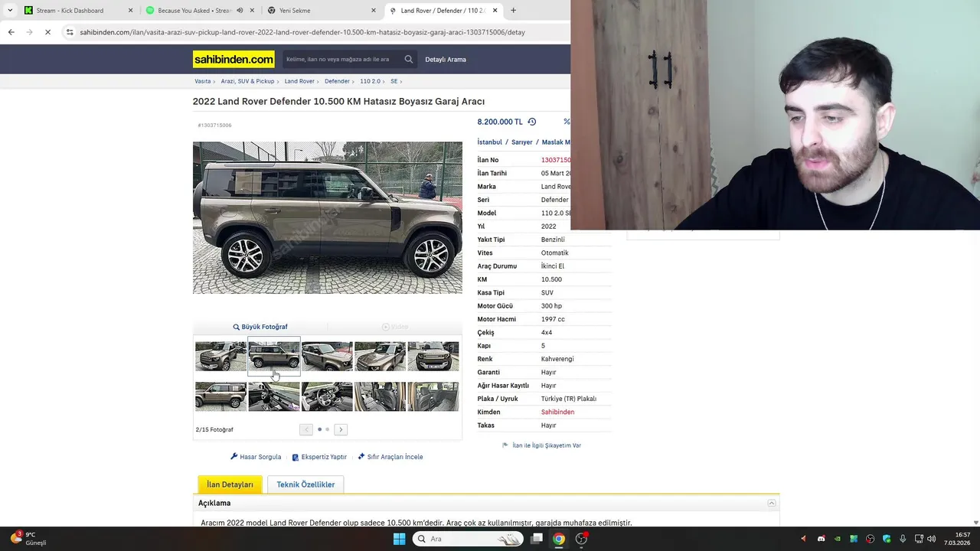The width and height of the screenshot is (980, 551).
Task: Show next page of photo thumbnails
Action: [341, 429]
